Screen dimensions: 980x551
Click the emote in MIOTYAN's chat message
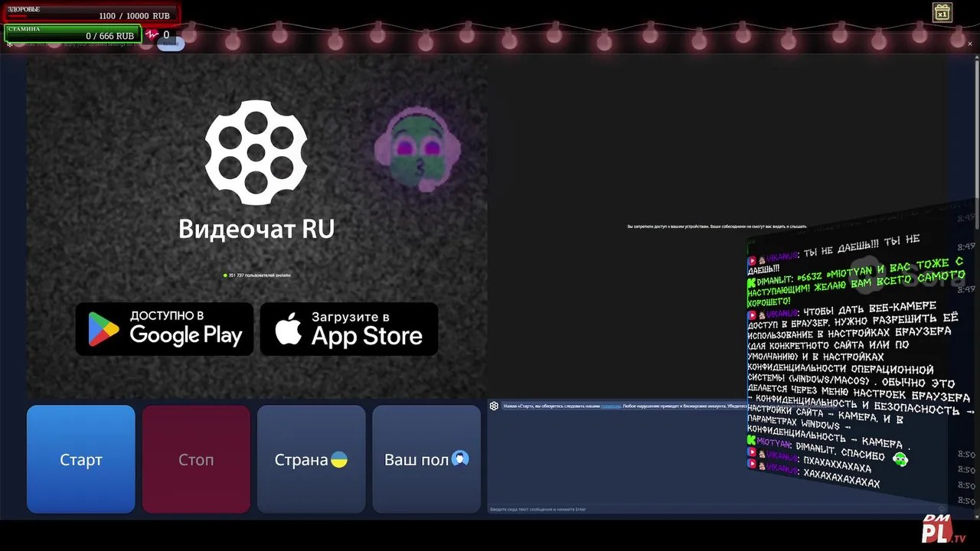coord(900,459)
